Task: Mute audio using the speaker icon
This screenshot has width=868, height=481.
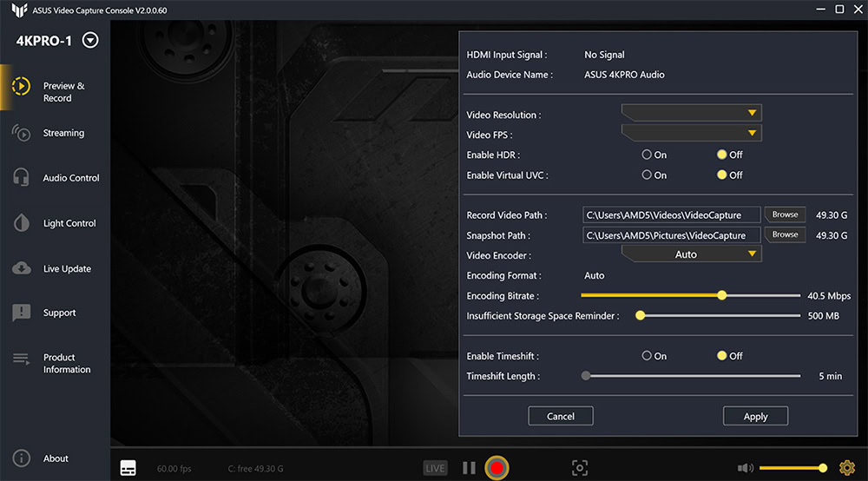Action: click(745, 468)
